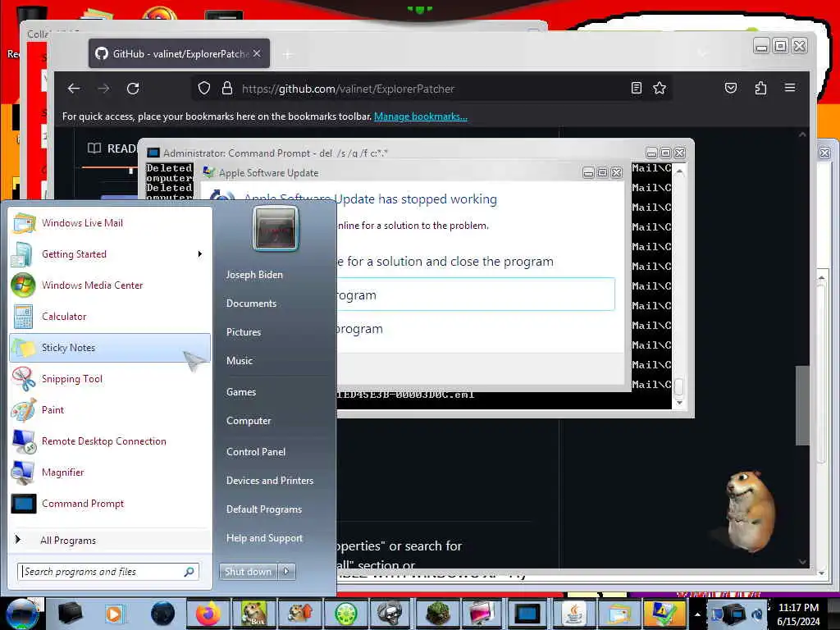Click the Windows Start orb
840x630 pixels.
21,614
